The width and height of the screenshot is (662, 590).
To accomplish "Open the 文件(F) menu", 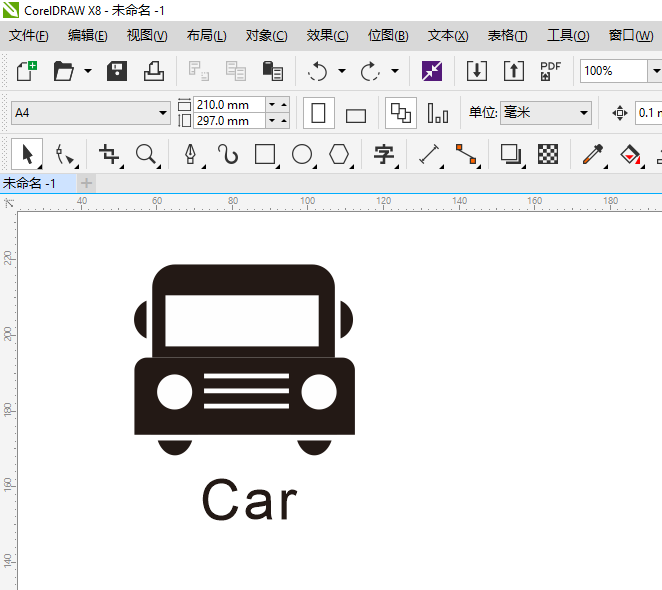I will click(x=29, y=35).
